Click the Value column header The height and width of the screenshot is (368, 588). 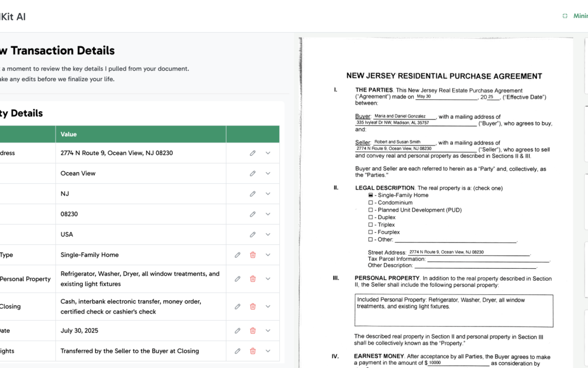tap(69, 134)
